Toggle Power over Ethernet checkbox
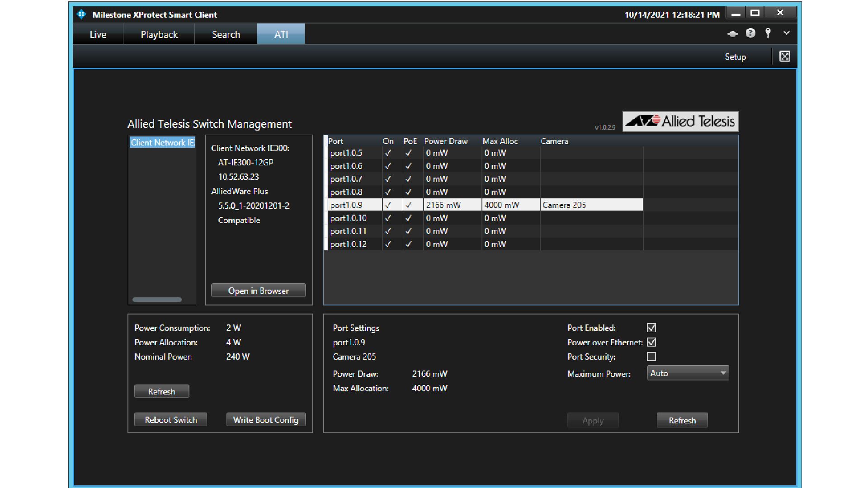 pos(651,342)
